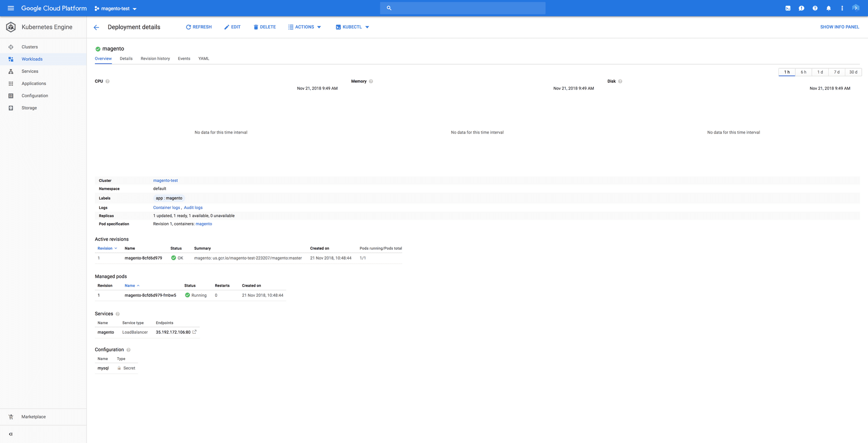Viewport: 868px width, 443px height.
Task: Expand the ACTIONS dropdown
Action: [305, 27]
